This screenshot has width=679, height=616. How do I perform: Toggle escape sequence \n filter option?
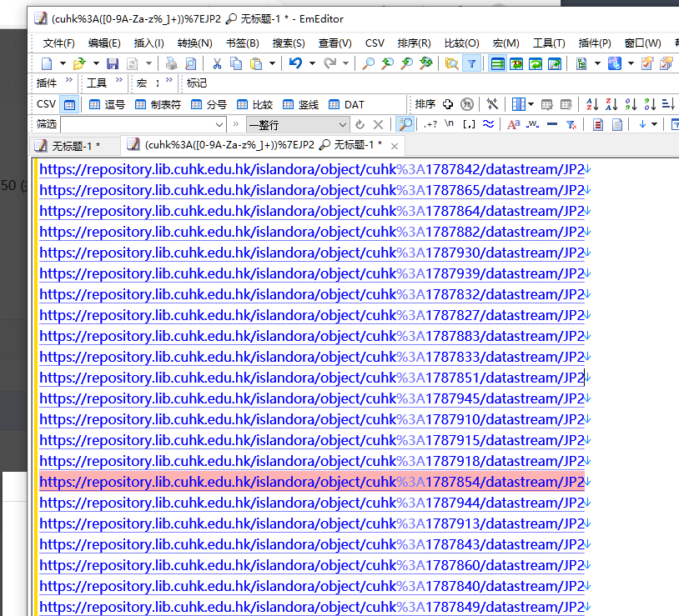tap(449, 124)
